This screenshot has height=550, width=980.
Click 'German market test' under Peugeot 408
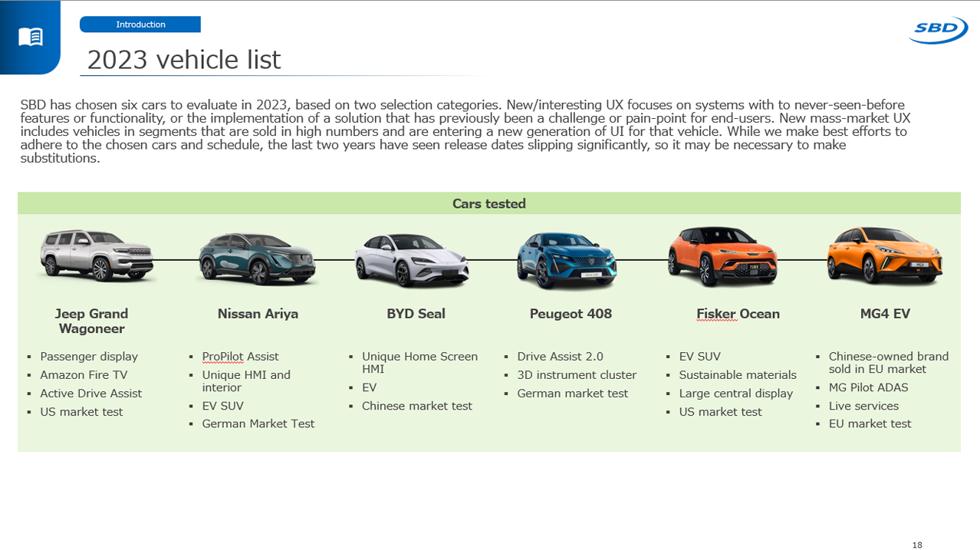(573, 394)
